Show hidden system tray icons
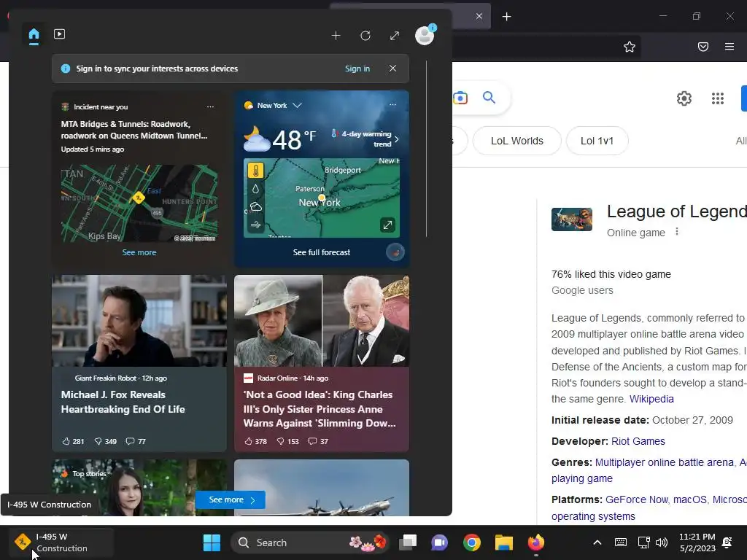Image resolution: width=747 pixels, height=560 pixels. coord(597,542)
